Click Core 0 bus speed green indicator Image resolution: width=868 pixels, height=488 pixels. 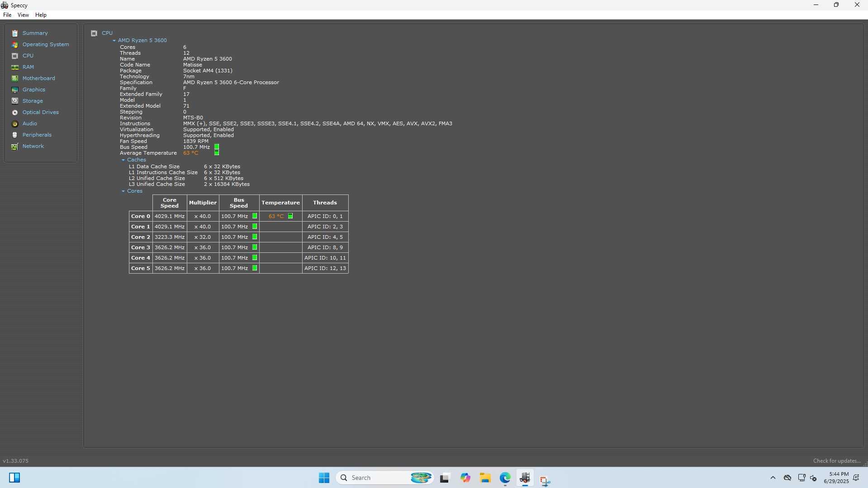point(255,216)
